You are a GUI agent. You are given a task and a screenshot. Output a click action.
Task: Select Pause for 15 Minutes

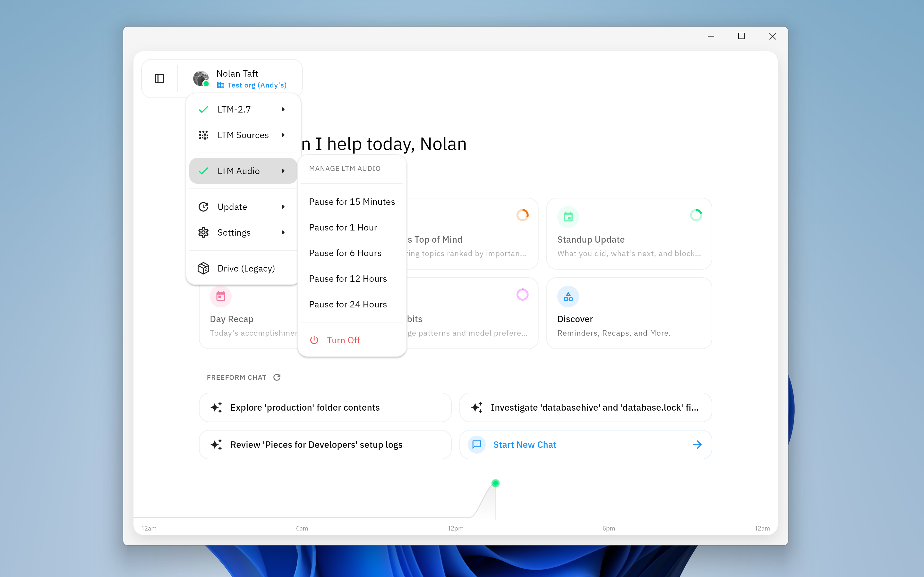tap(352, 202)
